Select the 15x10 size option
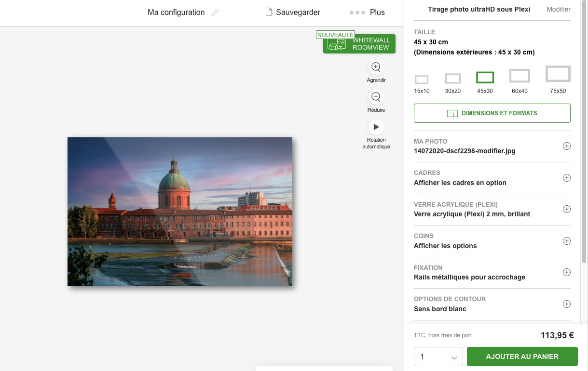This screenshot has height=371, width=588. [422, 84]
